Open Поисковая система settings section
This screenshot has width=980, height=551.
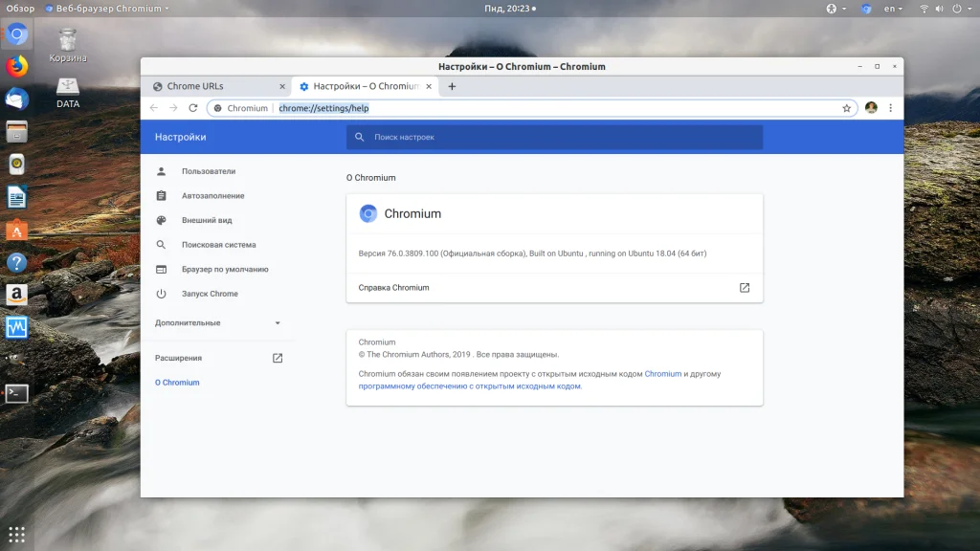point(218,245)
